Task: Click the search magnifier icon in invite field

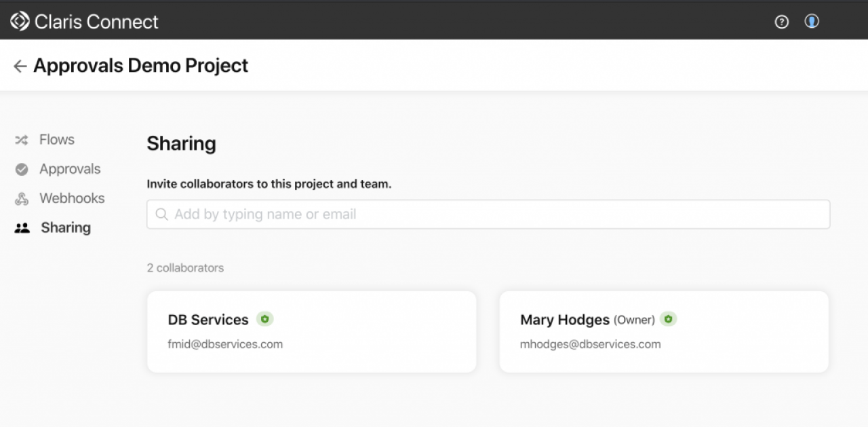Action: pos(161,214)
